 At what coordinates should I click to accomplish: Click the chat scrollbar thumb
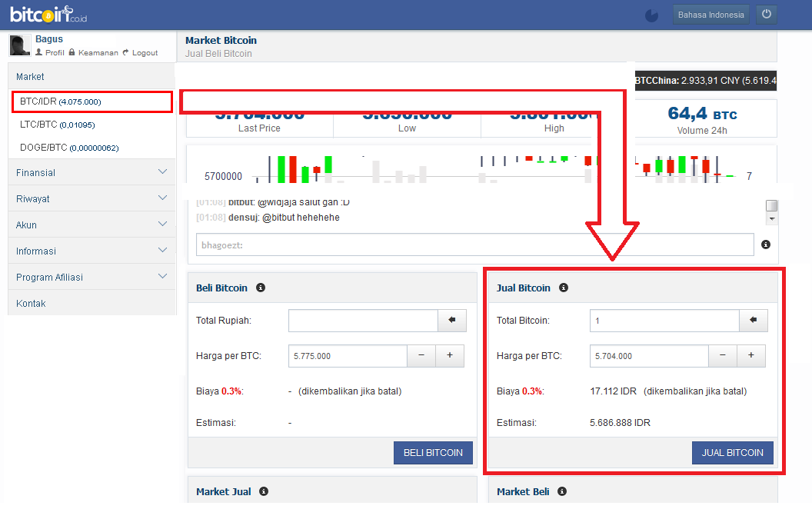click(771, 205)
